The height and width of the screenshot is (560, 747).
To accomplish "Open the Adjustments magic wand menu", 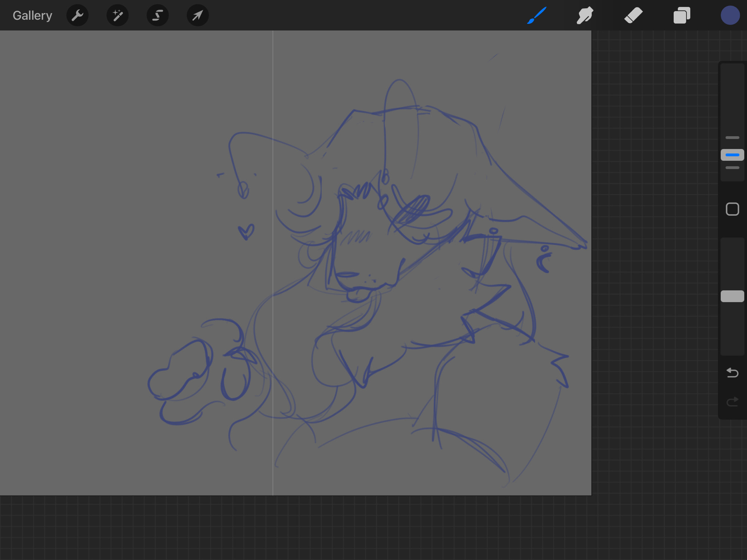I will (118, 16).
